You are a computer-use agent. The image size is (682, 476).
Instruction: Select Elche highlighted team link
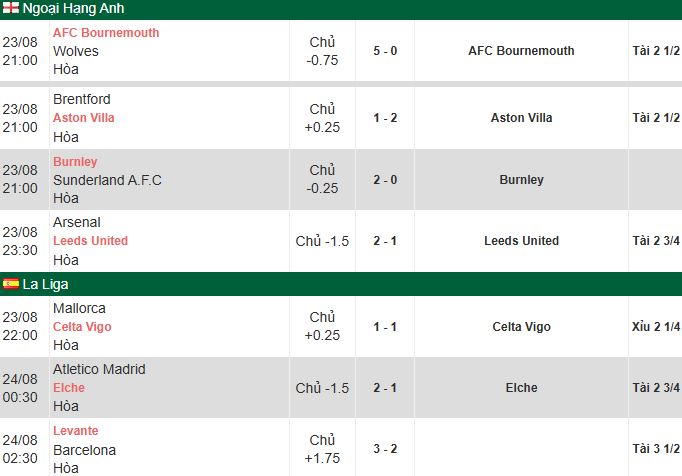coord(69,388)
